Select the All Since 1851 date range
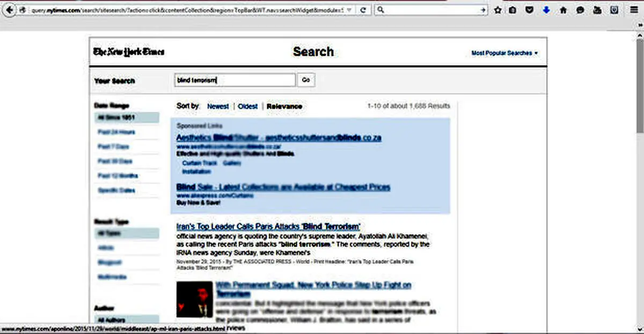The image size is (644, 334). 126,117
